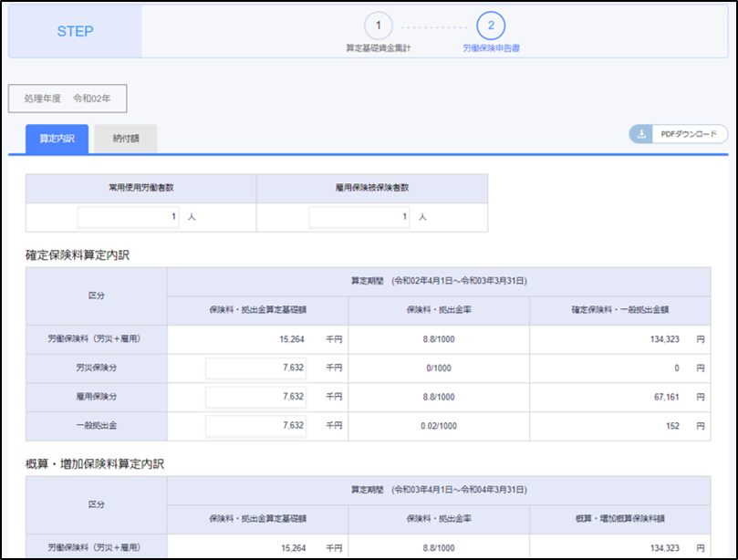Click the 処理年度 令和02年 box
Screen dimensions: 738x560
(68, 99)
